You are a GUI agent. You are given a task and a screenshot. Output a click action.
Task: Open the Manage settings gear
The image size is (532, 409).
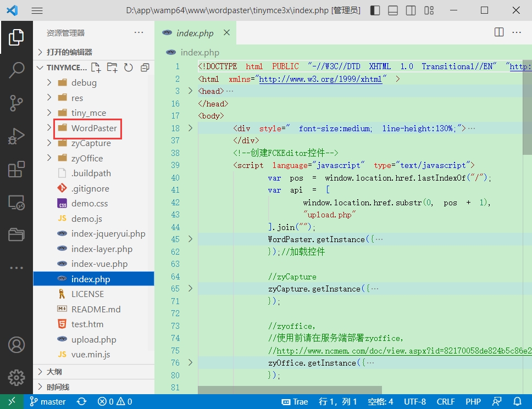click(16, 378)
